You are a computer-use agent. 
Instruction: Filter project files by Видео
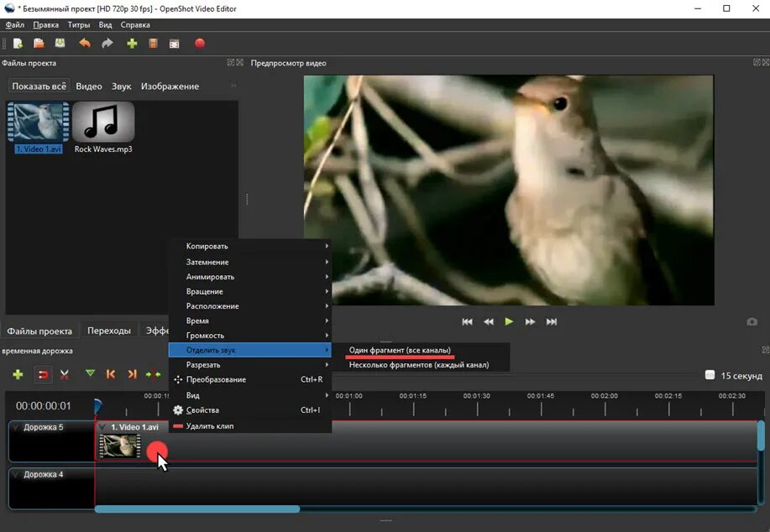pos(89,86)
